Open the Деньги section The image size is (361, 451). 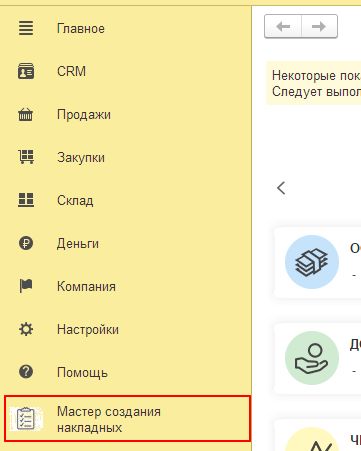click(x=78, y=243)
